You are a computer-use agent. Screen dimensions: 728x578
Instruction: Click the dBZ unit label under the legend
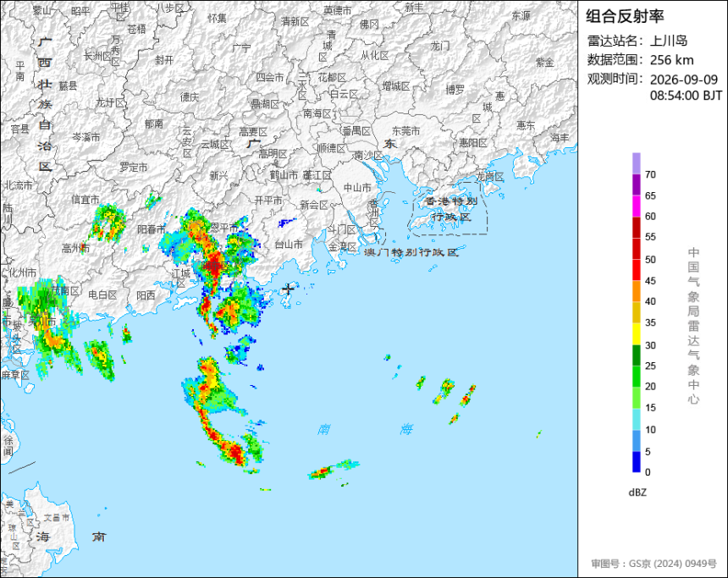[637, 493]
